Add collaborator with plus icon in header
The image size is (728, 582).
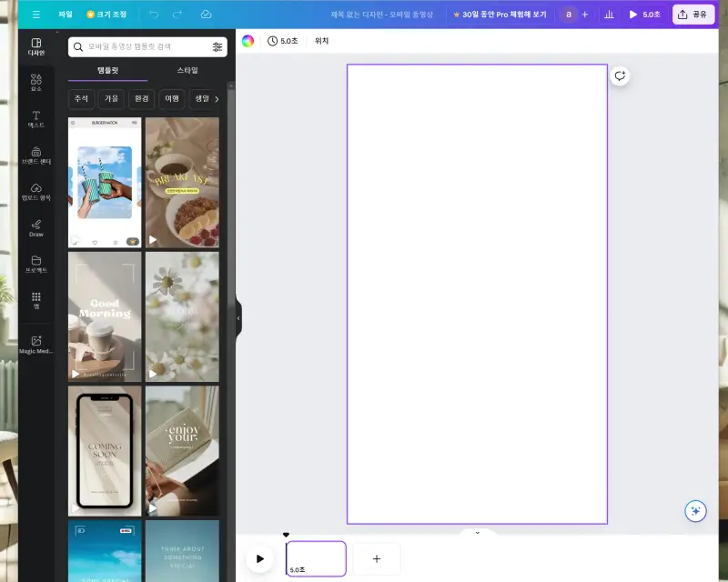click(x=585, y=15)
